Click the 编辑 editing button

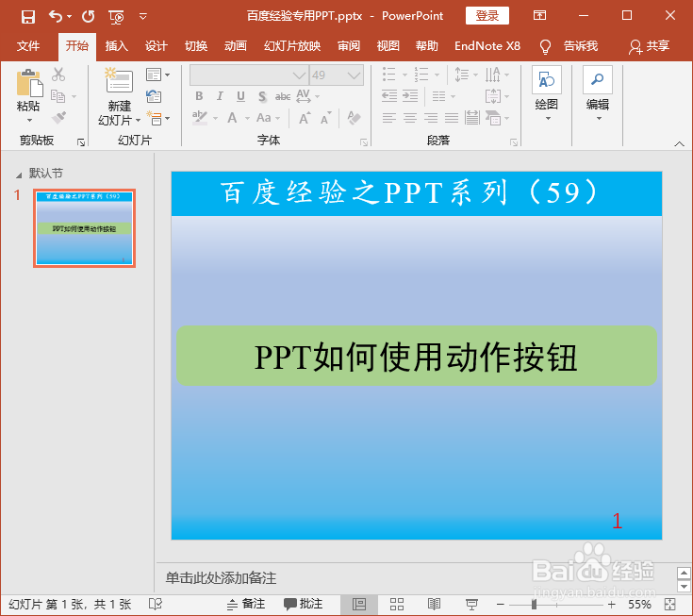click(x=598, y=93)
